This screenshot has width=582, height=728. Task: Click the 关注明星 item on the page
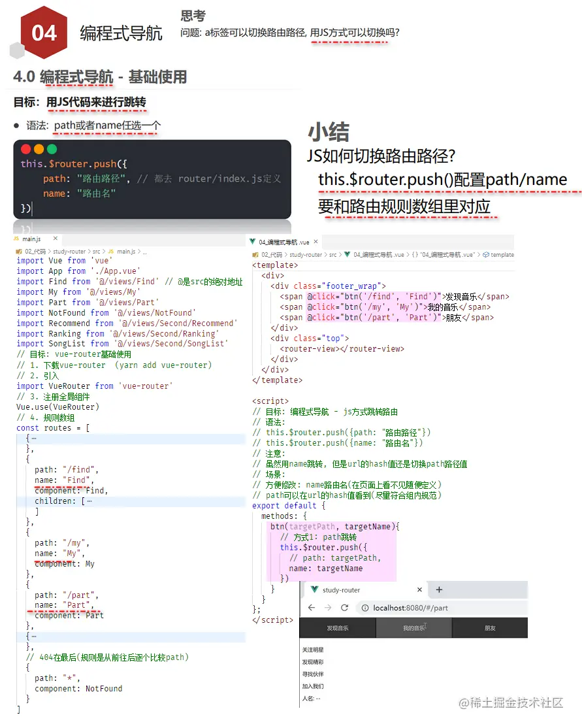313,650
